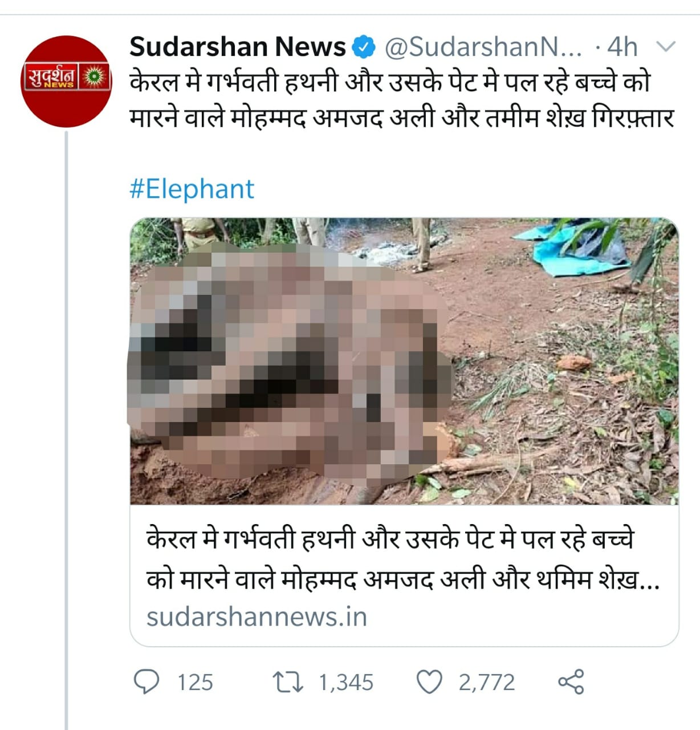The width and height of the screenshot is (700, 730).
Task: View the 1,345 retweets count
Action: click(346, 682)
